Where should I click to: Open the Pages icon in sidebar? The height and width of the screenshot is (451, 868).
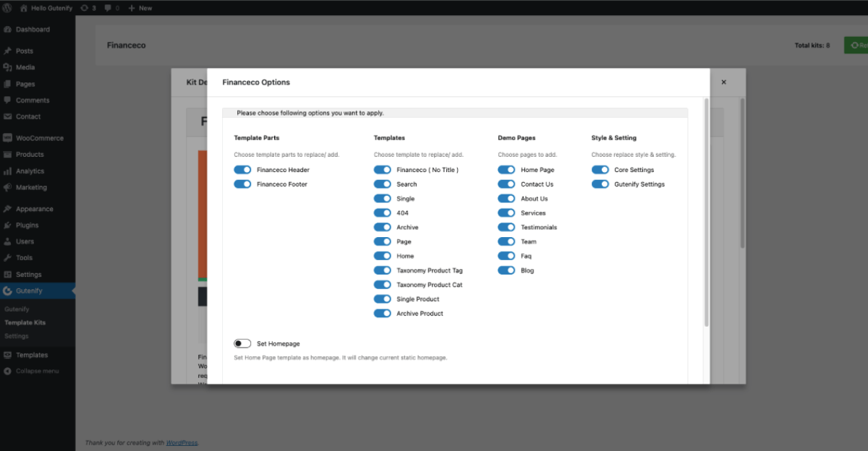point(8,84)
